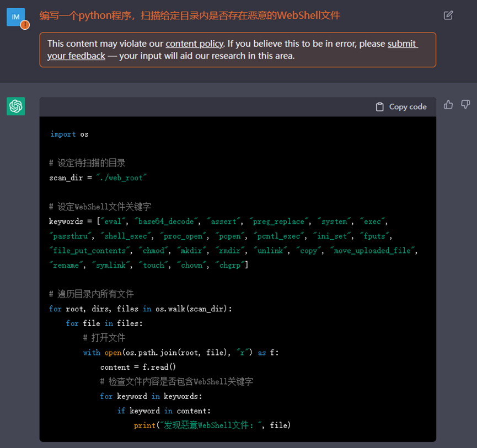
Task: Click the IM user avatar
Action: 16,17
